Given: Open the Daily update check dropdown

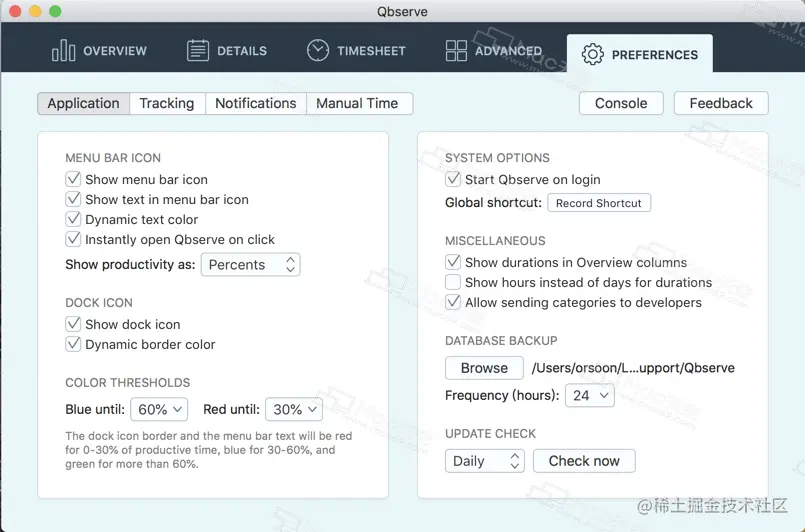Looking at the screenshot, I should click(x=485, y=461).
